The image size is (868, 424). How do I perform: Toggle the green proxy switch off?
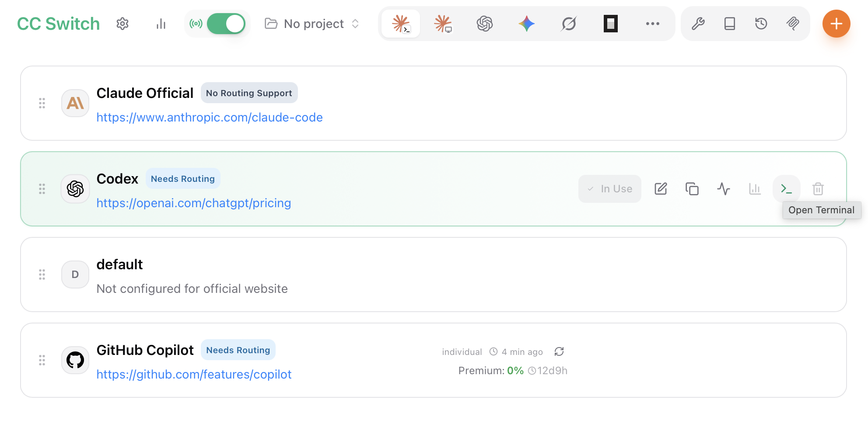coord(226,24)
